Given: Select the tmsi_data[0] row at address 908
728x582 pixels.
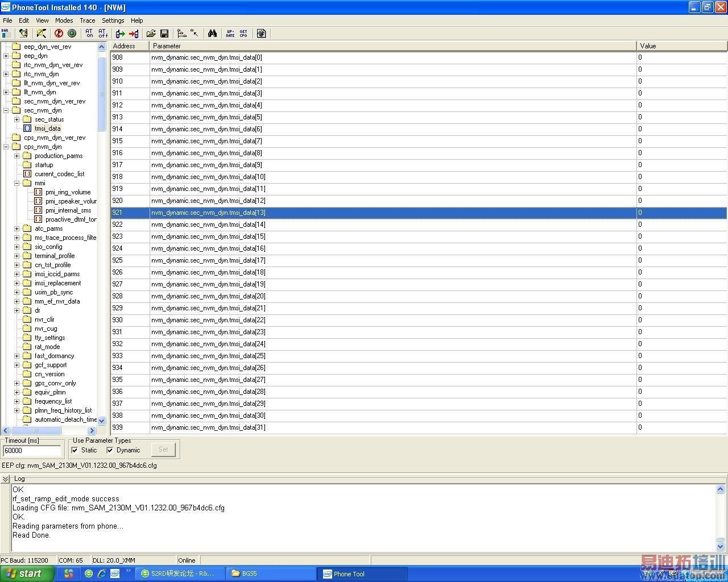Looking at the screenshot, I should coord(419,57).
